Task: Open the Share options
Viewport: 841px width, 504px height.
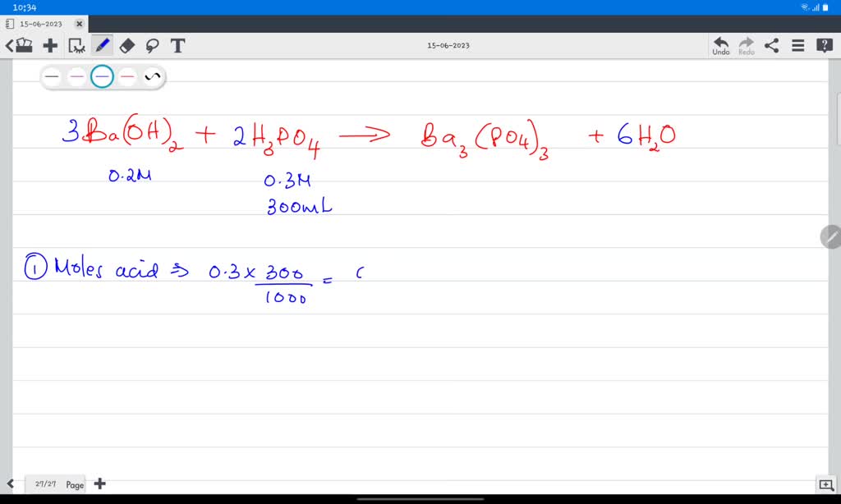Action: pos(771,45)
